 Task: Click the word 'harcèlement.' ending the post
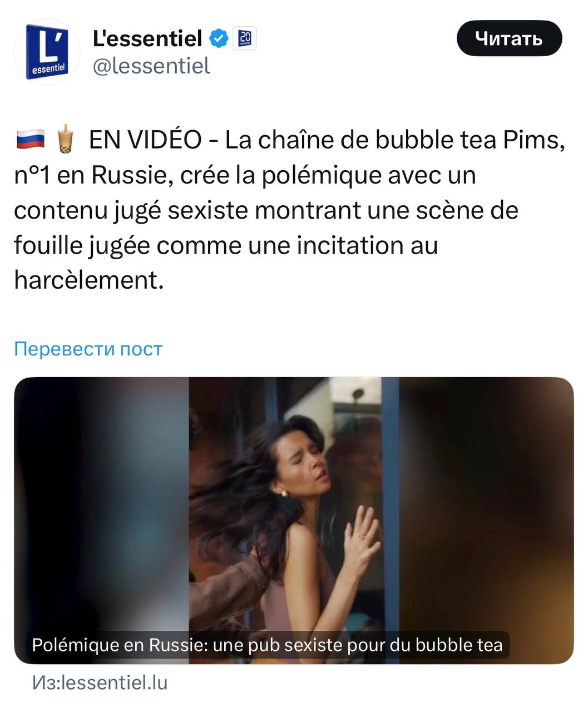point(89,280)
